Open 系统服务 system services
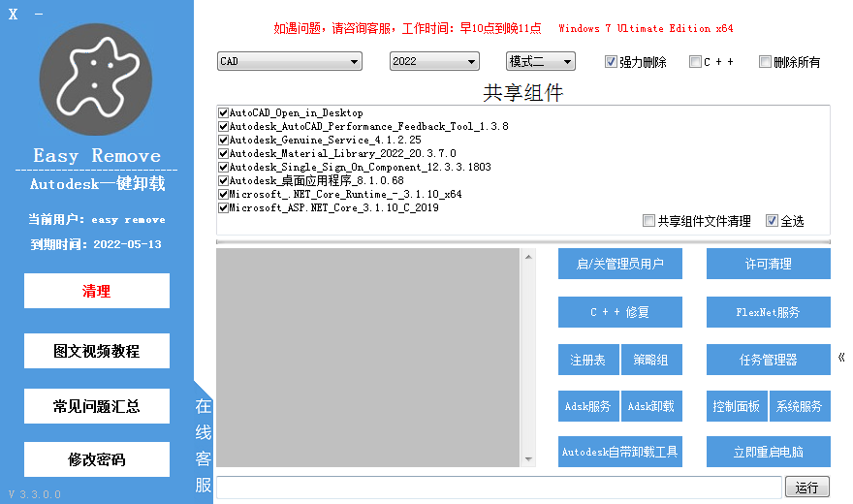This screenshot has width=853, height=504. 800,406
